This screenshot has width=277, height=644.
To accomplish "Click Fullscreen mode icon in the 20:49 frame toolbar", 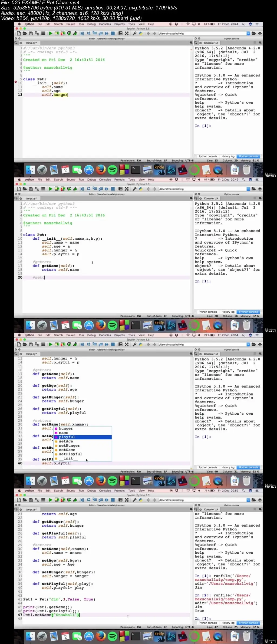I will (127, 189).
